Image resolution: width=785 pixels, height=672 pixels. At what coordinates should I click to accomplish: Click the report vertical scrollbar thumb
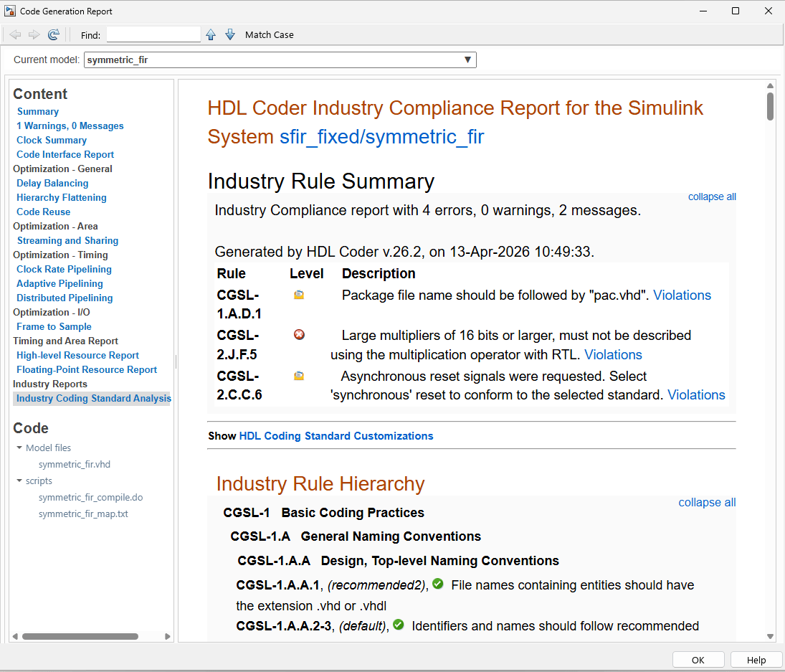click(770, 106)
